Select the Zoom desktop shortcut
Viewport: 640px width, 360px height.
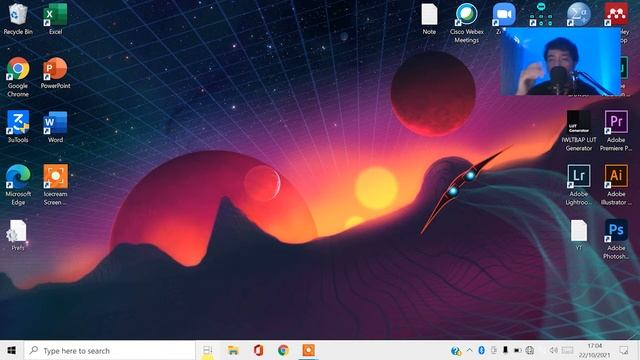pyautogui.click(x=504, y=16)
